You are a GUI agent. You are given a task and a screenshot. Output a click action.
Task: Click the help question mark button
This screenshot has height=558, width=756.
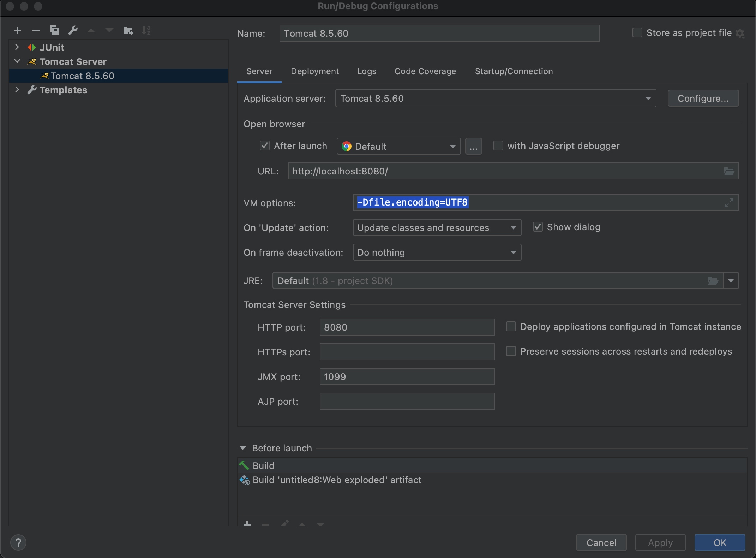point(18,542)
